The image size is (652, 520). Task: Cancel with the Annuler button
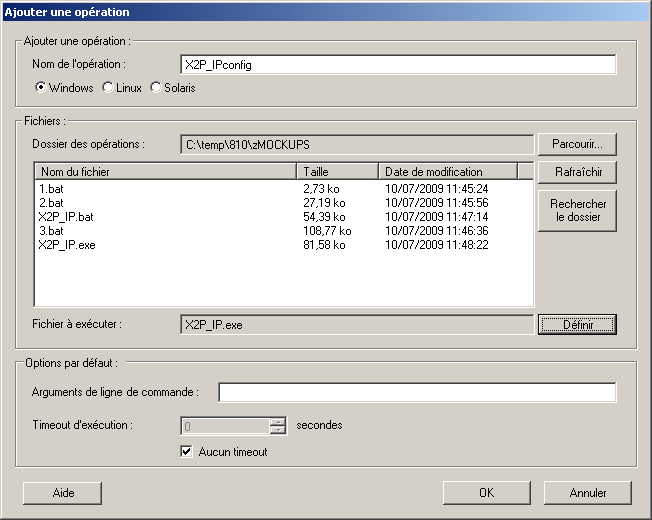click(x=588, y=493)
